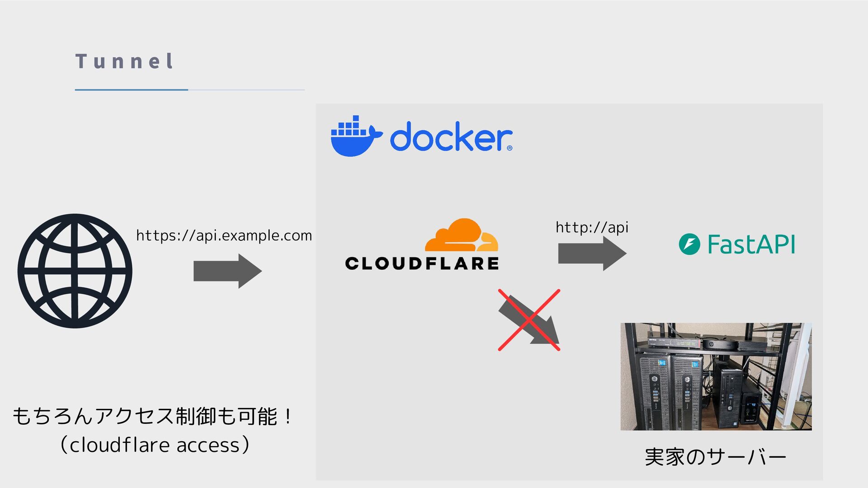The width and height of the screenshot is (868, 488).
Task: Click the もちろんアクセス制御も可能！ text
Action: tap(152, 416)
